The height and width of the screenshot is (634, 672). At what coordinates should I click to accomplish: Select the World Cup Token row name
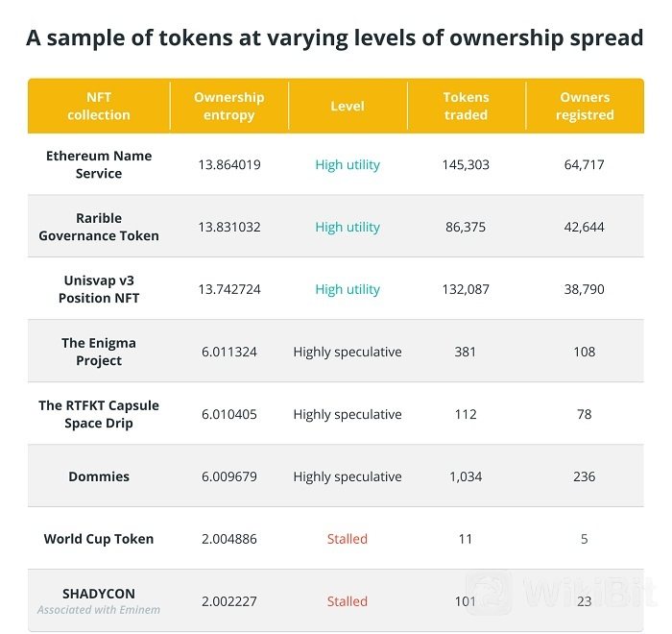(99, 539)
